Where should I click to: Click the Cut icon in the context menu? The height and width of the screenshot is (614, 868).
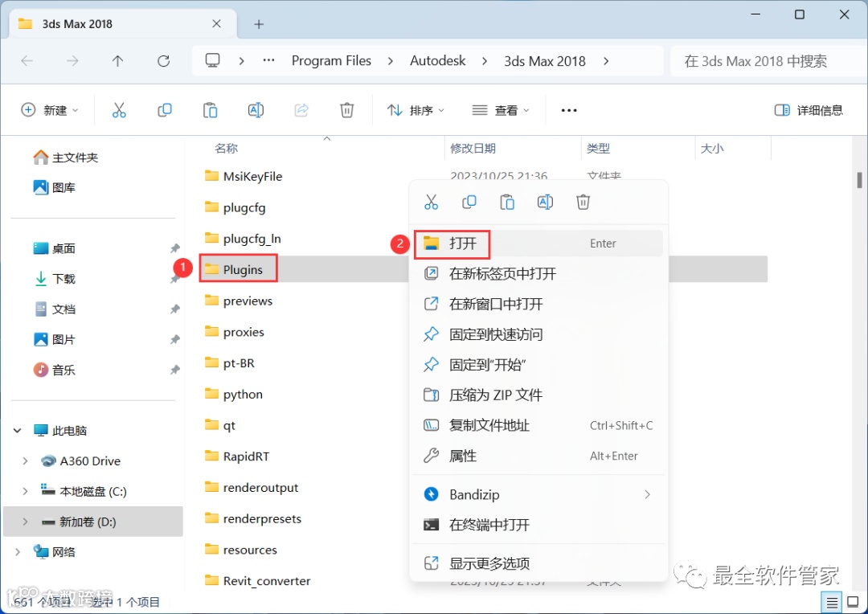[x=432, y=202]
